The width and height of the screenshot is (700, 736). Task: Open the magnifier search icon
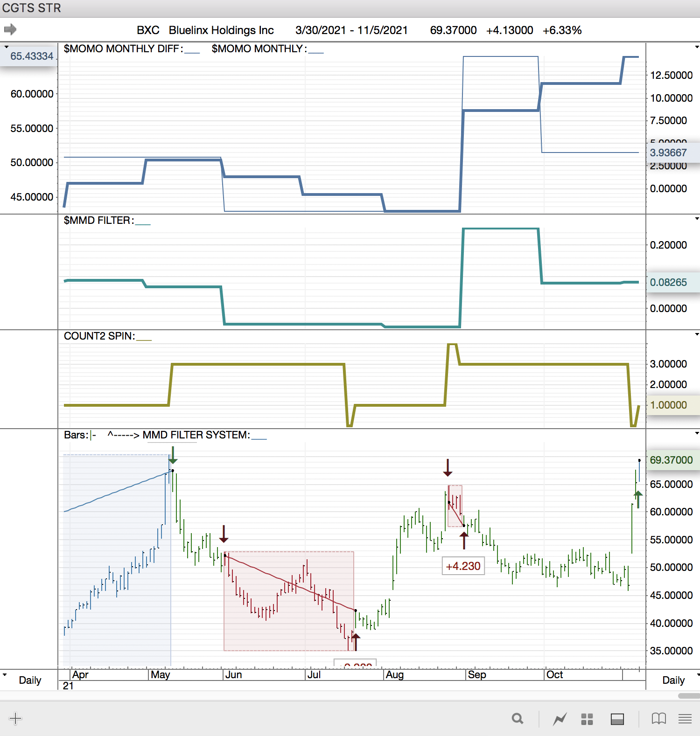[517, 719]
